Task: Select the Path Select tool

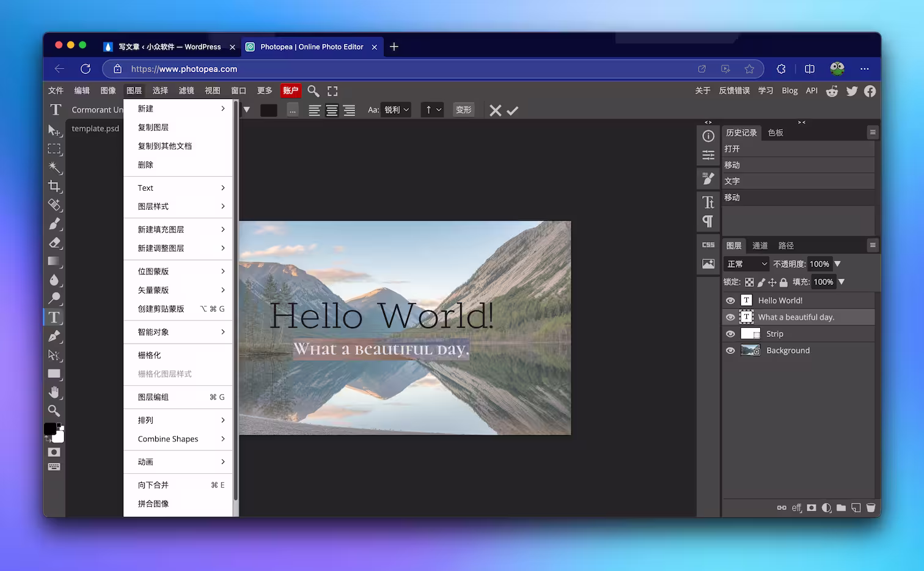Action: coord(54,355)
